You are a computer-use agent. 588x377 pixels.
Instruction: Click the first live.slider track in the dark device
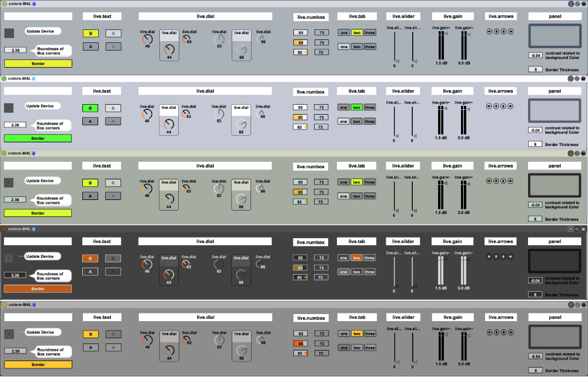[395, 271]
